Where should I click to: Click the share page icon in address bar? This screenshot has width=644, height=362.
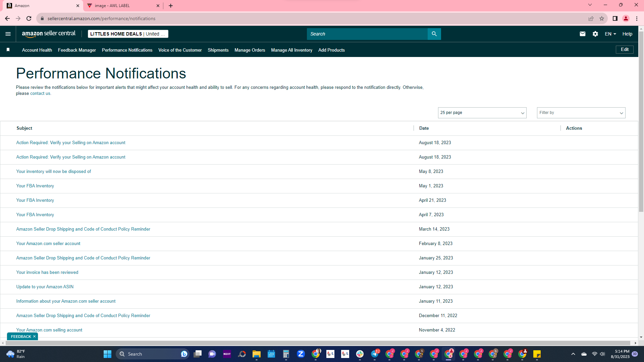click(x=591, y=18)
